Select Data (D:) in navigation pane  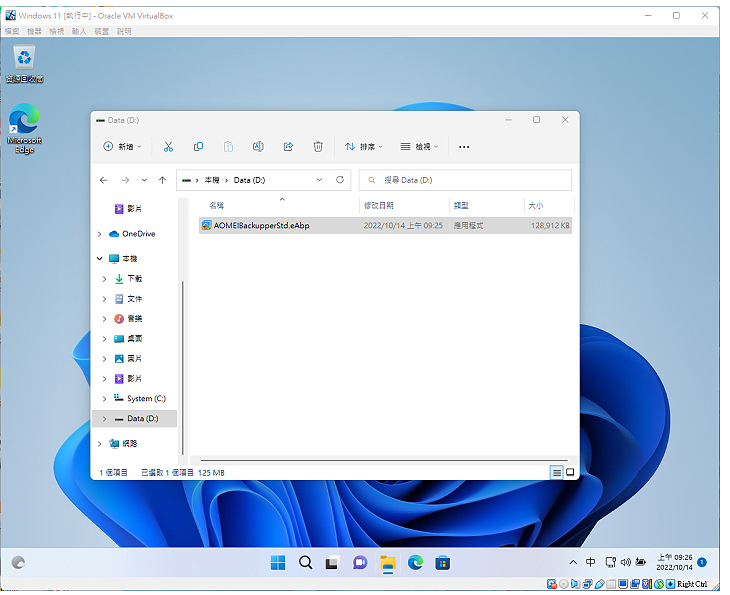pyautogui.click(x=142, y=419)
